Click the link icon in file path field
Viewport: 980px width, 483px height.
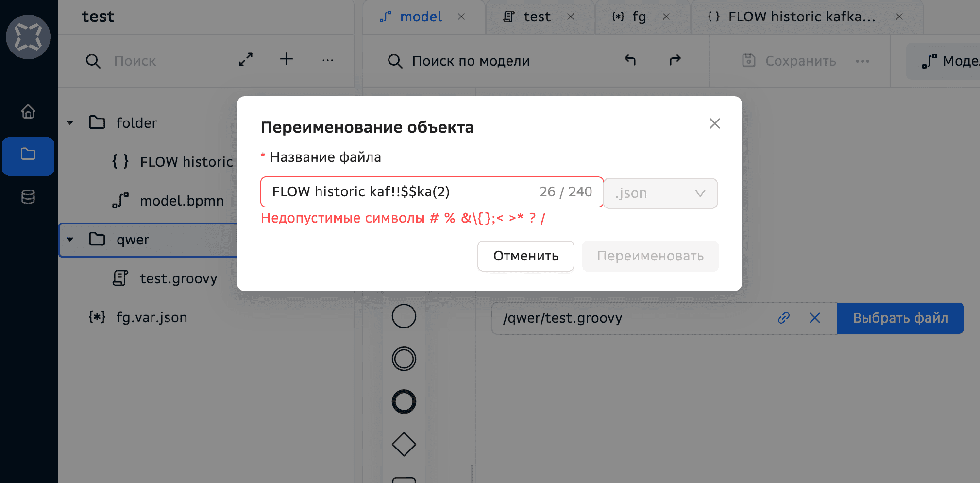coord(783,318)
